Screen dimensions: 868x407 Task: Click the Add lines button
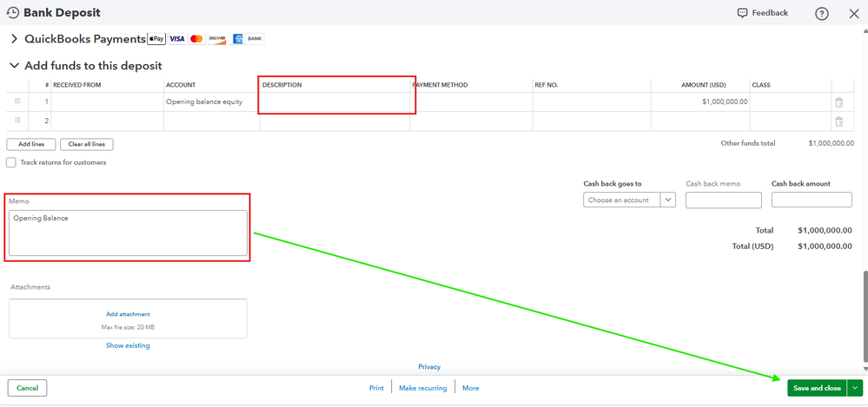tap(31, 144)
